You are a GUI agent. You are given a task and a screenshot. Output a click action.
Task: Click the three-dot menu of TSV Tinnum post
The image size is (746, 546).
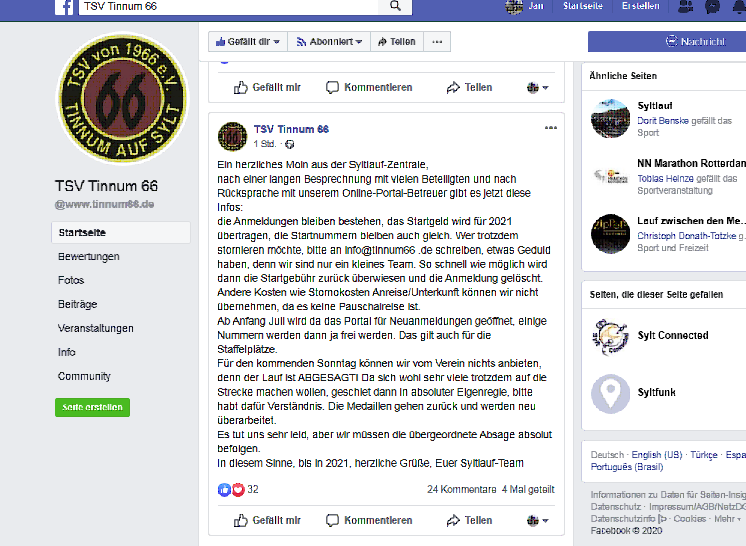tap(550, 128)
